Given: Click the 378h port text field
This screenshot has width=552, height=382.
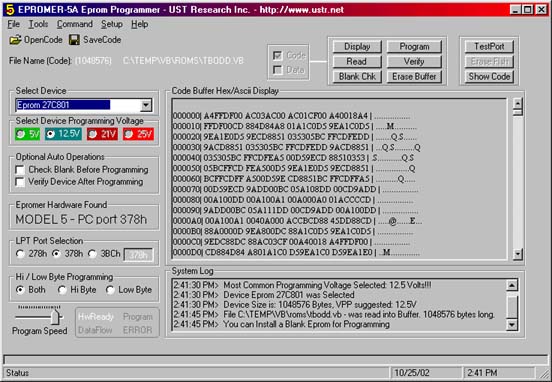Looking at the screenshot, I should pos(138,255).
